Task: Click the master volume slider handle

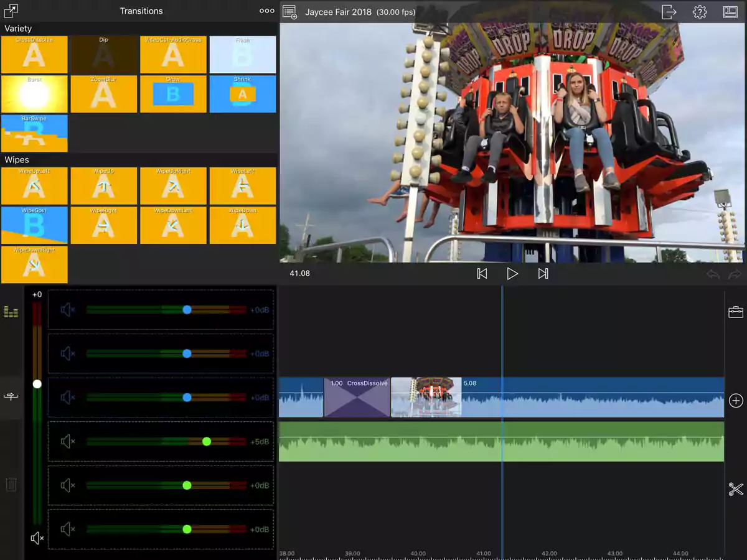Action: tap(37, 384)
